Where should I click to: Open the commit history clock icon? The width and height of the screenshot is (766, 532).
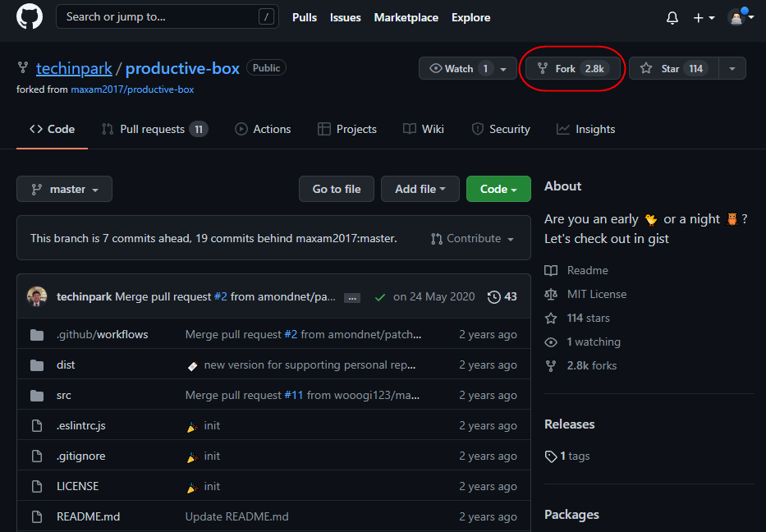click(494, 297)
